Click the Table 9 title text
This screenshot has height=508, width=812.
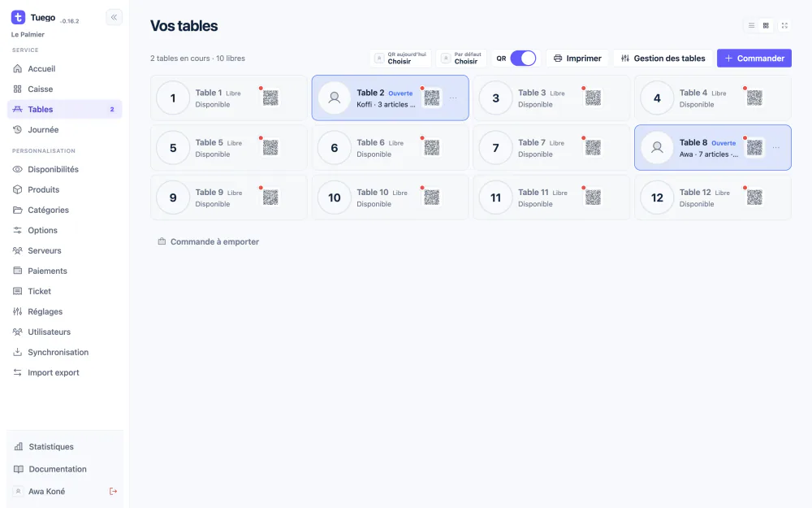[x=209, y=193]
